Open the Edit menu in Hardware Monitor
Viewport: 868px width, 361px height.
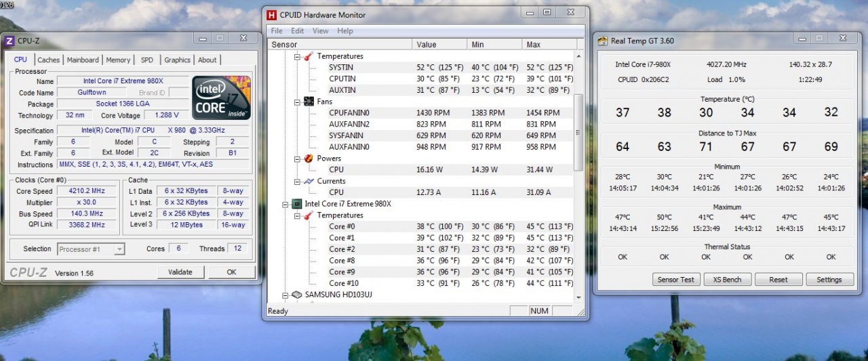click(x=298, y=31)
